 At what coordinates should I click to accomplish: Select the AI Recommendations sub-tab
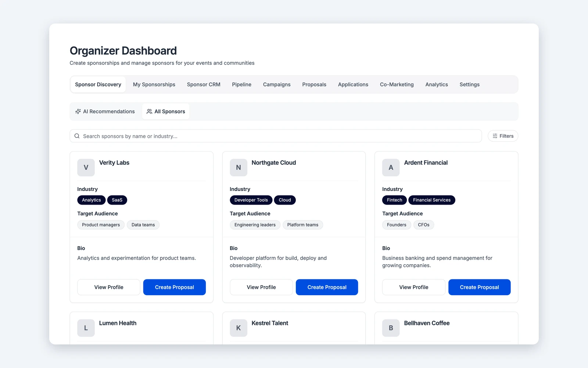105,112
